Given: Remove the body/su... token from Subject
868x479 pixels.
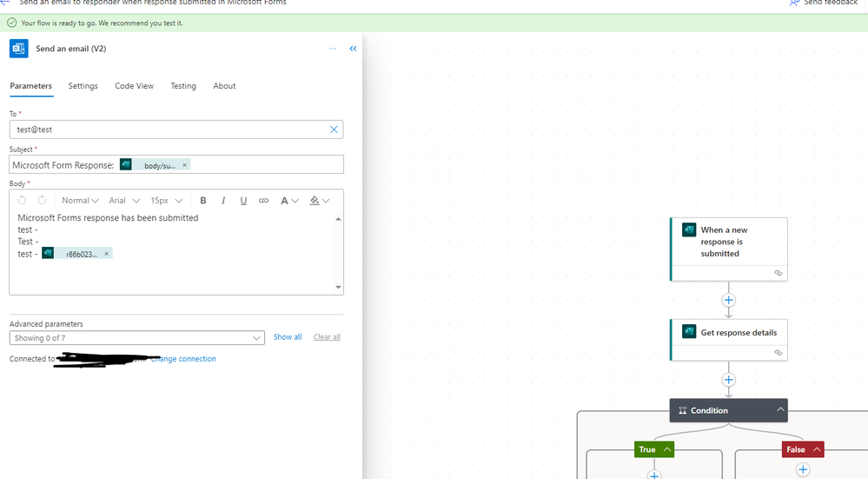Looking at the screenshot, I should 185,165.
